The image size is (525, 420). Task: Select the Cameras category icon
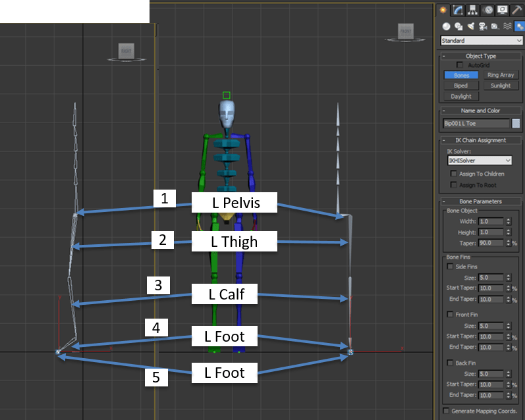pyautogui.click(x=482, y=26)
